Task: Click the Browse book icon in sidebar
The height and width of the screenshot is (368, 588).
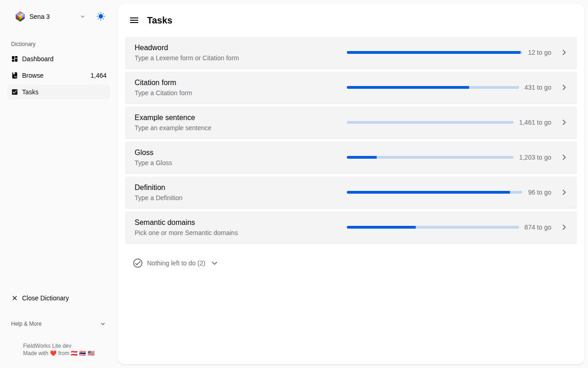Action: [15, 75]
